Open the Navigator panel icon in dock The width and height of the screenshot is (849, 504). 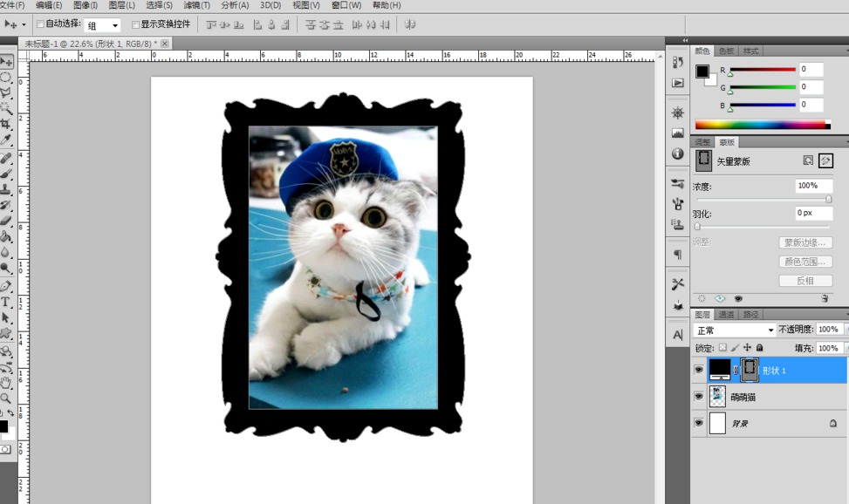(x=678, y=112)
